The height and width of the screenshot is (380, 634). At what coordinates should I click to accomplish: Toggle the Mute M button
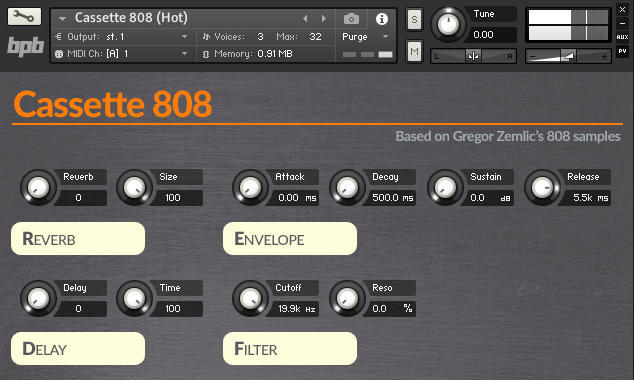[x=414, y=51]
